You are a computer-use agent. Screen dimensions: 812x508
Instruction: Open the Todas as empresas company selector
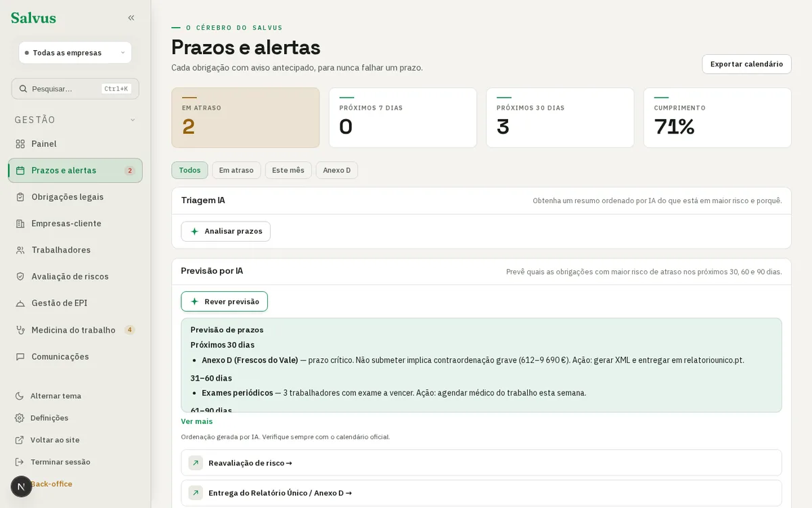click(75, 53)
